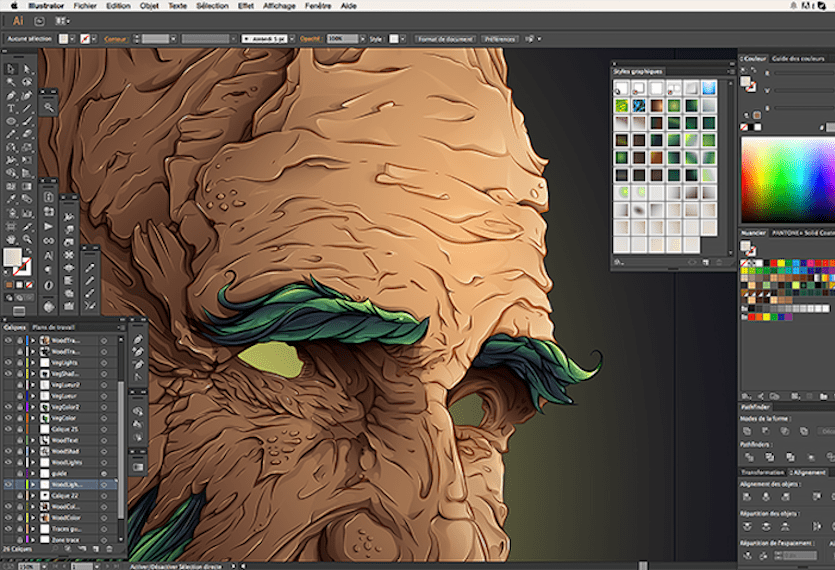Open the brush definition dropdown
Viewport: 835px width, 570px height.
(x=292, y=39)
